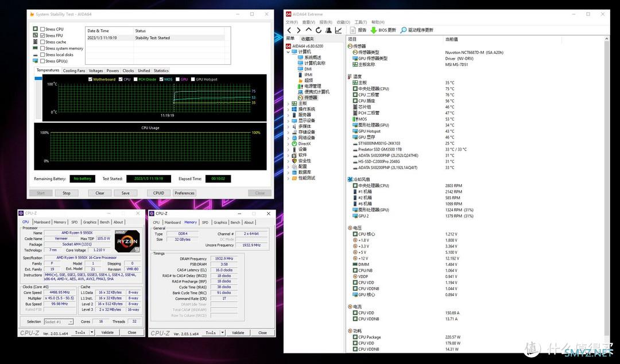The height and width of the screenshot is (364, 620).
Task: Switch to the Voltages tab
Action: (96, 71)
